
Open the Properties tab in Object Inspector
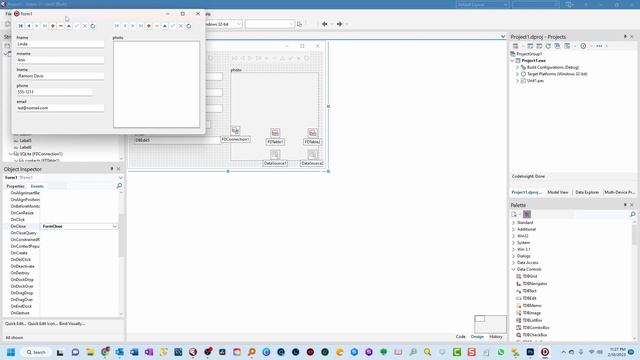coord(15,186)
